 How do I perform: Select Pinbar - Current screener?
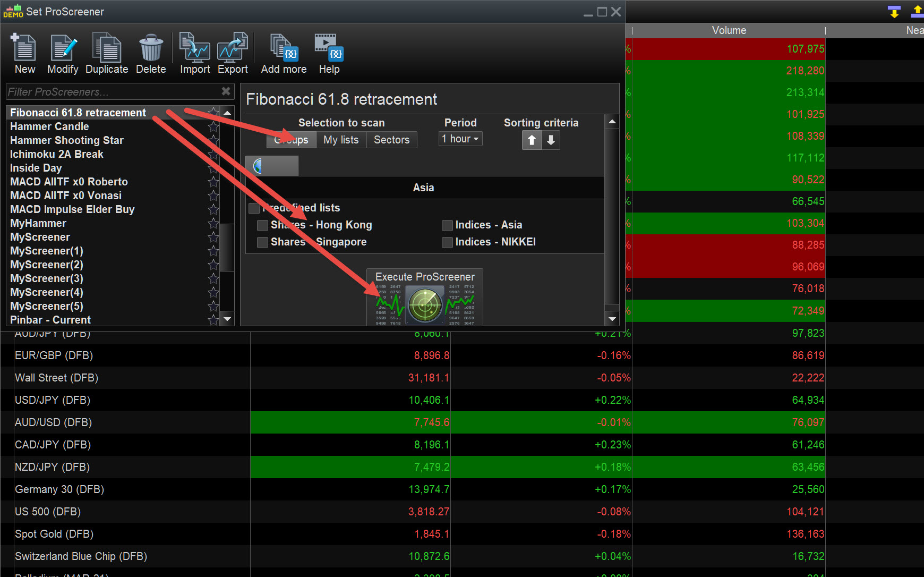tap(107, 320)
